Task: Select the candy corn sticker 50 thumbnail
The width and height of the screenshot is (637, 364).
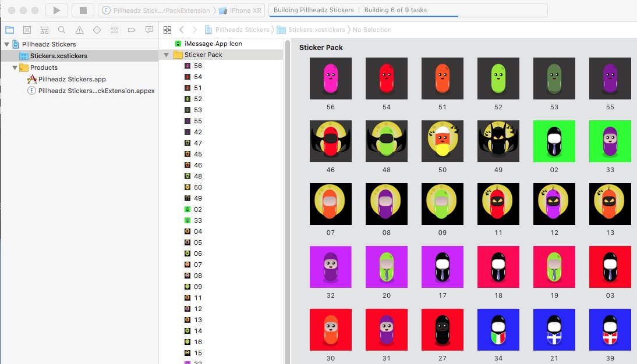Action: [443, 141]
